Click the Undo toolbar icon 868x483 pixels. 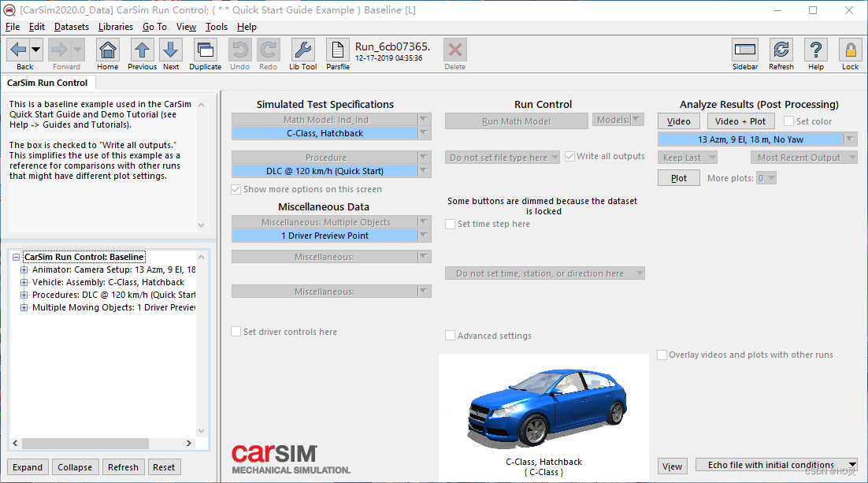tap(239, 50)
